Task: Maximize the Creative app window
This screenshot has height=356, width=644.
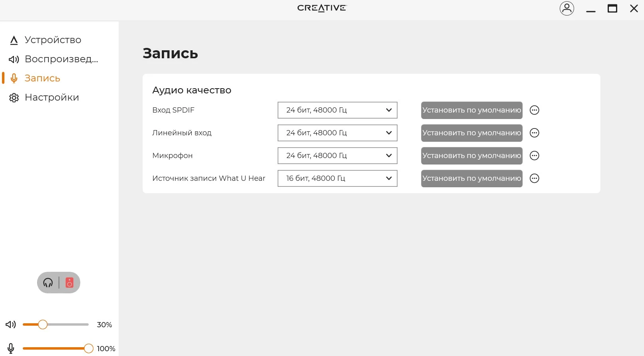Action: [x=612, y=8]
